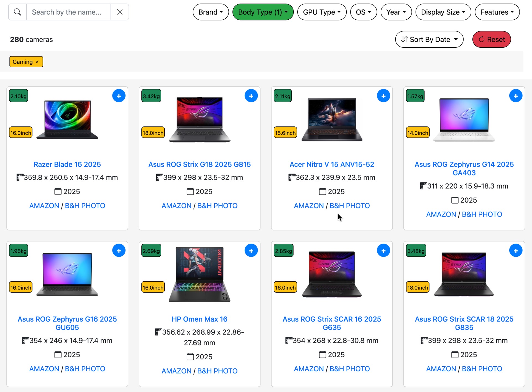Clear search with the X icon
Screen dimensions: 532x392
(x=120, y=12)
